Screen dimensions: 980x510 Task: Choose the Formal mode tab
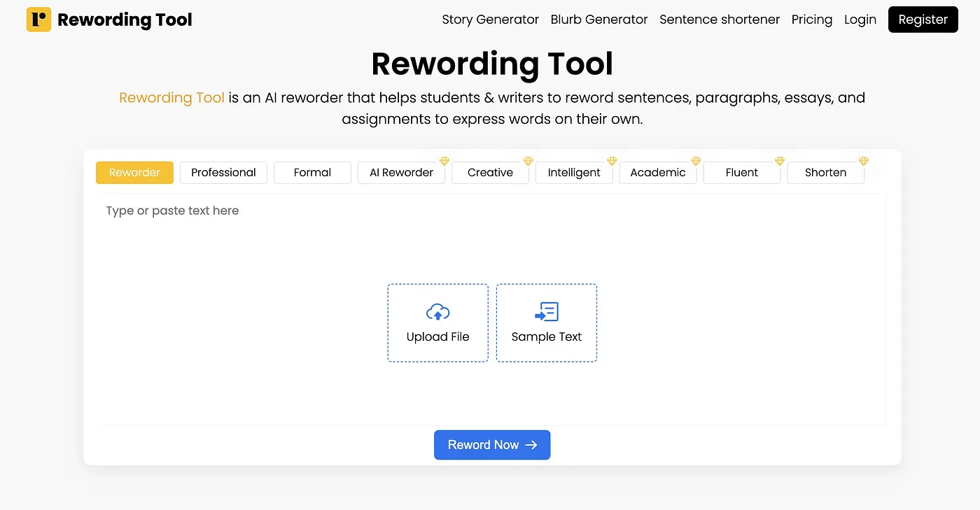tap(312, 173)
